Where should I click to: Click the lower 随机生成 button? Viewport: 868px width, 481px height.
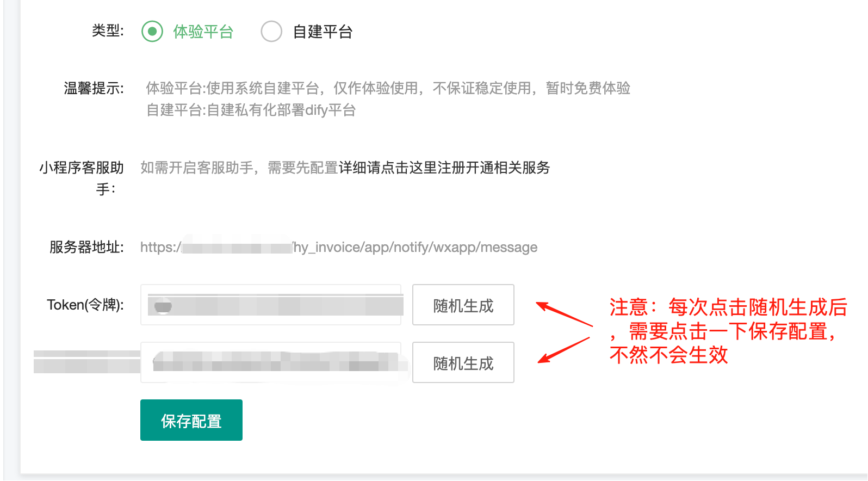[x=463, y=362]
